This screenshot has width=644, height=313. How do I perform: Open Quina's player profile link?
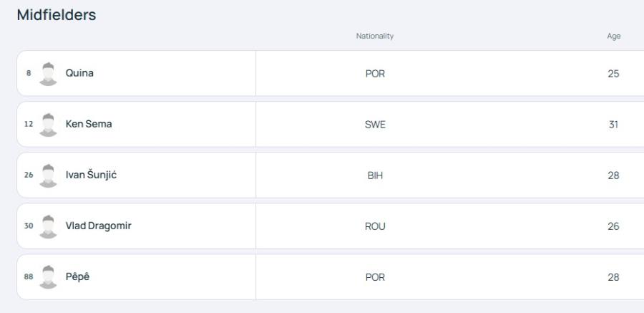pos(79,73)
